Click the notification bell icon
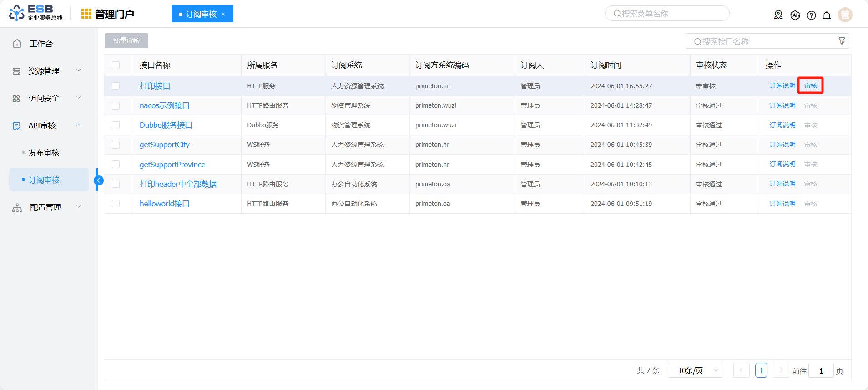The image size is (868, 390). [x=827, y=15]
